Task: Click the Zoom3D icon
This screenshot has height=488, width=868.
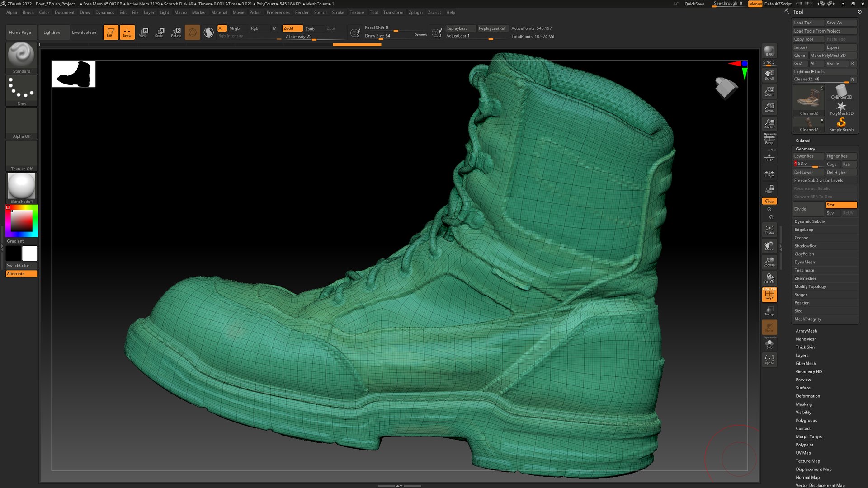Action: click(769, 262)
